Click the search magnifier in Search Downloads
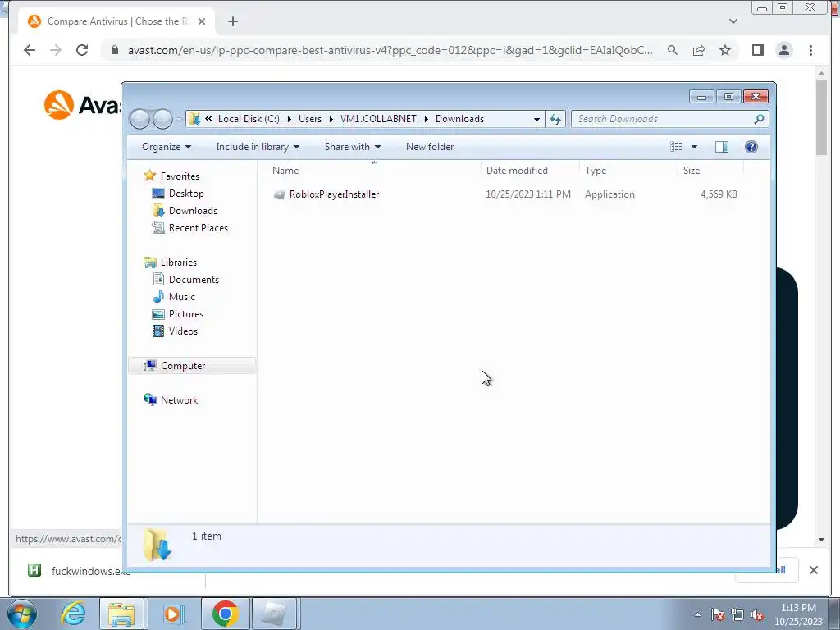Image resolution: width=840 pixels, height=630 pixels. pyautogui.click(x=759, y=119)
